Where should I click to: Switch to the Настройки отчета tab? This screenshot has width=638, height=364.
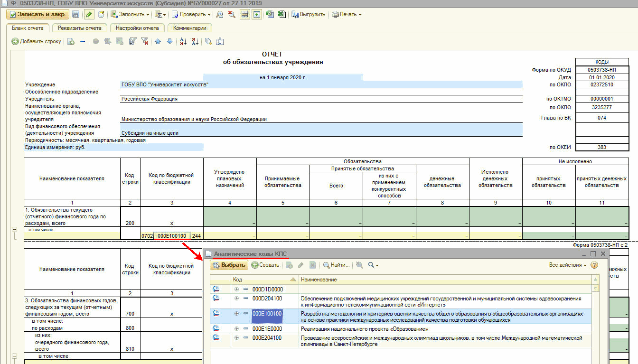click(x=137, y=28)
